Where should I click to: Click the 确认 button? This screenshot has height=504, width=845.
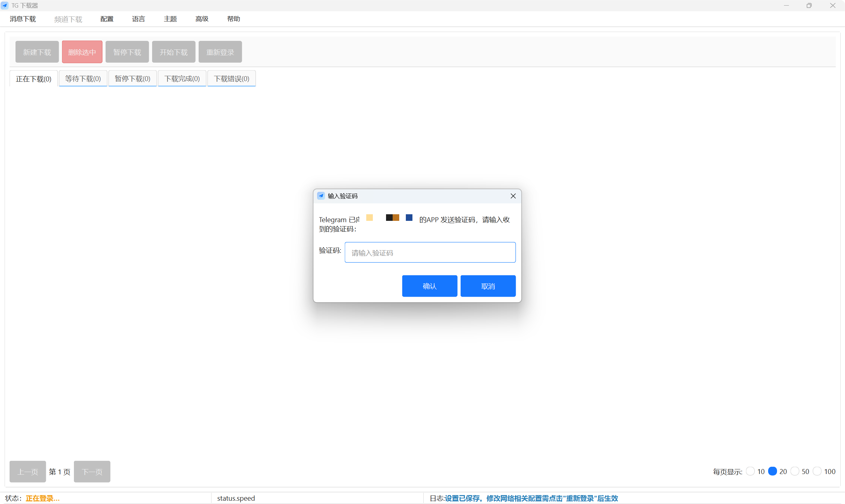tap(429, 286)
